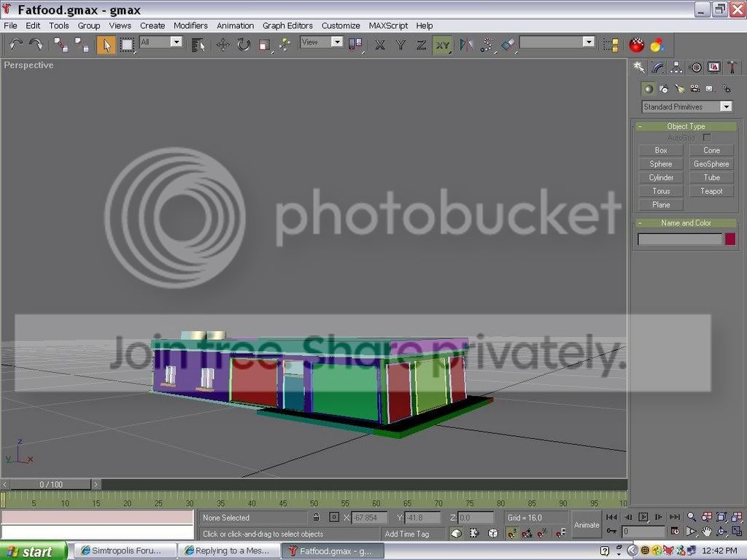747x560 pixels.
Task: Open the Display panel tab
Action: 713,68
